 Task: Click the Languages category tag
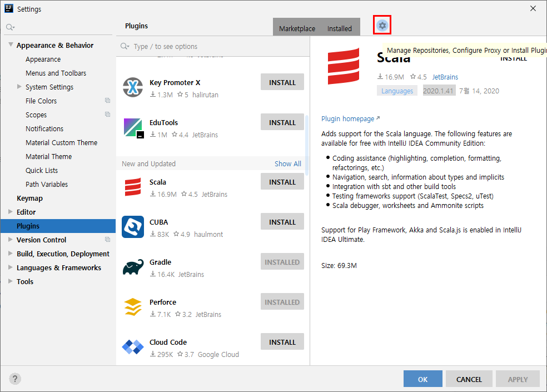(x=397, y=91)
